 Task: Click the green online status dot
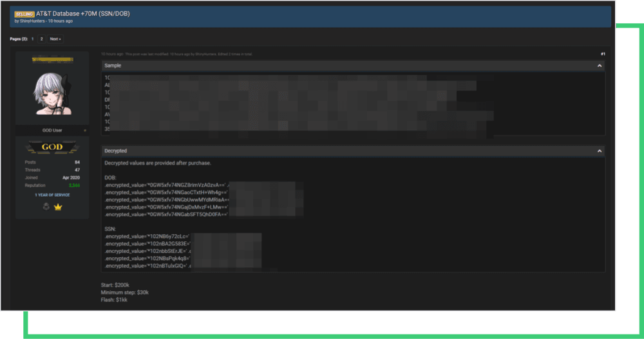pos(84,131)
